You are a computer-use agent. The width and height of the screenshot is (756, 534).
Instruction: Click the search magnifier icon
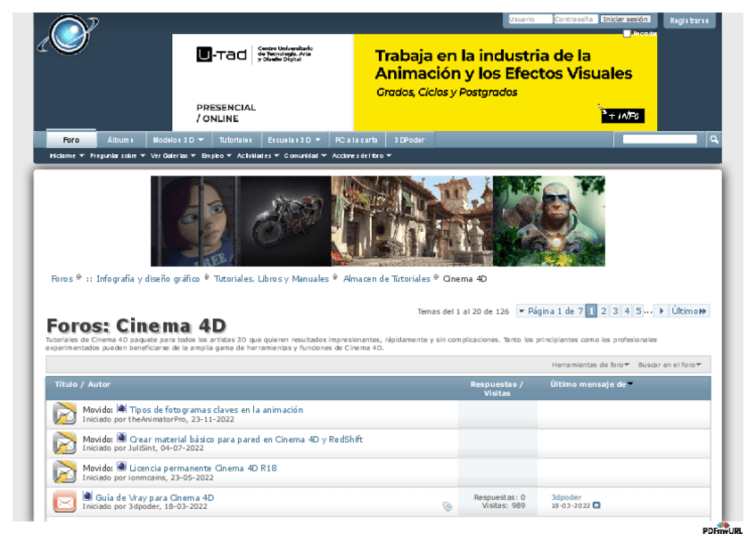coord(714,139)
